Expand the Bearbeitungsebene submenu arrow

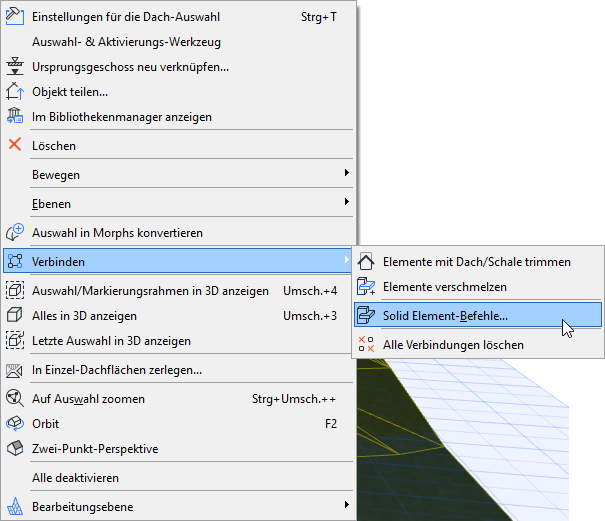pyautogui.click(x=347, y=506)
